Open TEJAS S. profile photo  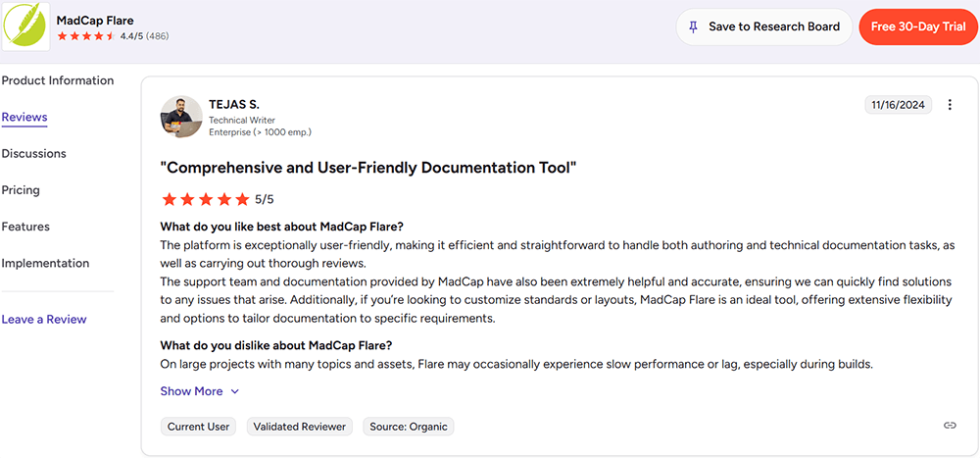click(x=181, y=117)
